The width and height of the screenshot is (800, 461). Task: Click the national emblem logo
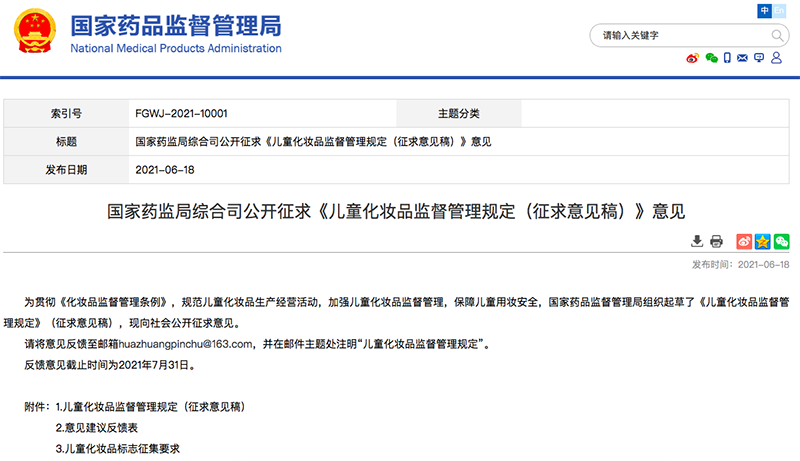click(34, 32)
